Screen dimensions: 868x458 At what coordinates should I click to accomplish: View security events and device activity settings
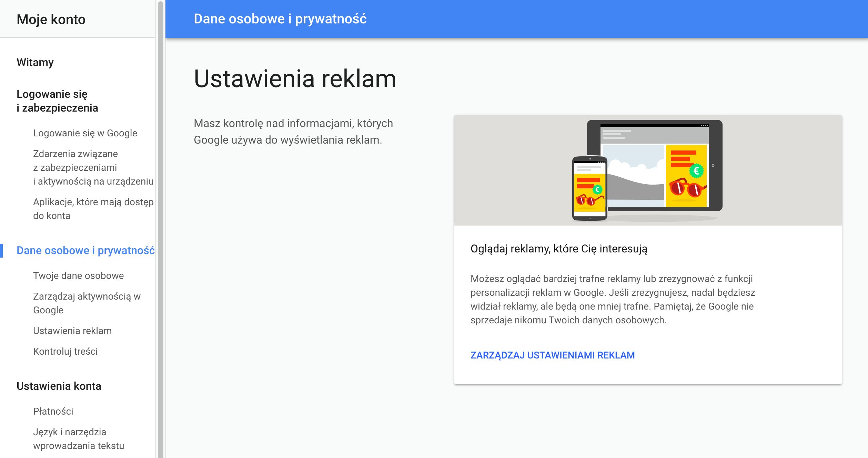click(93, 167)
